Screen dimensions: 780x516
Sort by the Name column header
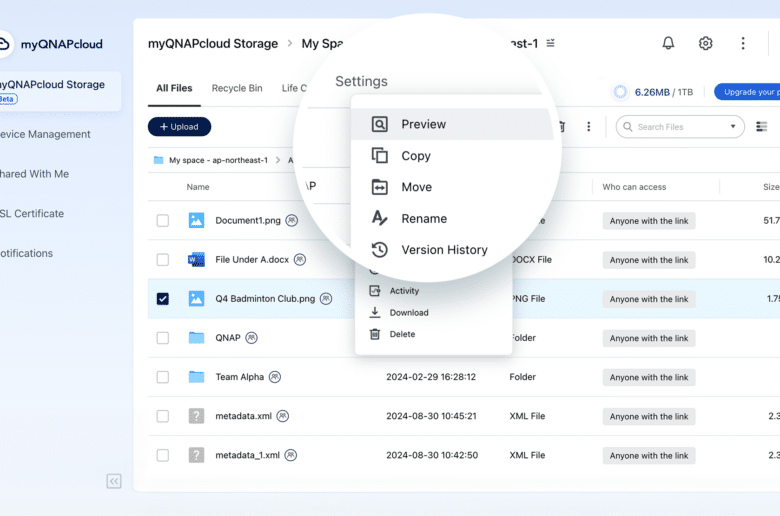click(x=198, y=187)
